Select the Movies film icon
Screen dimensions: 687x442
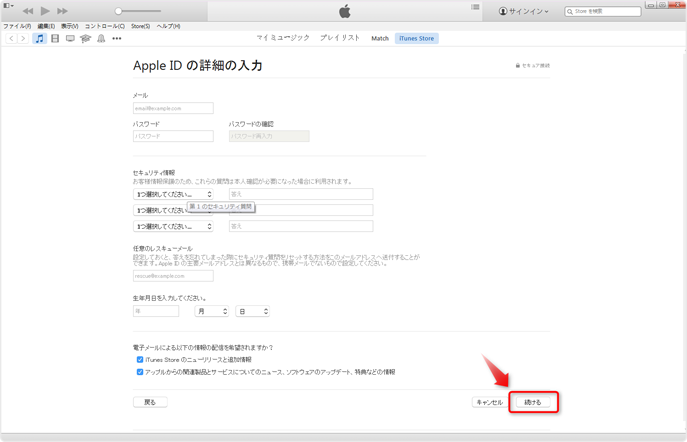(x=55, y=39)
